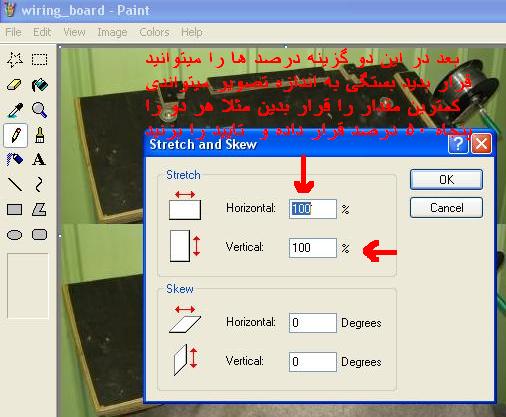Screen dimensions: 506x417
Task: Choose the Rounded Rectangle tool
Action: tap(39, 234)
